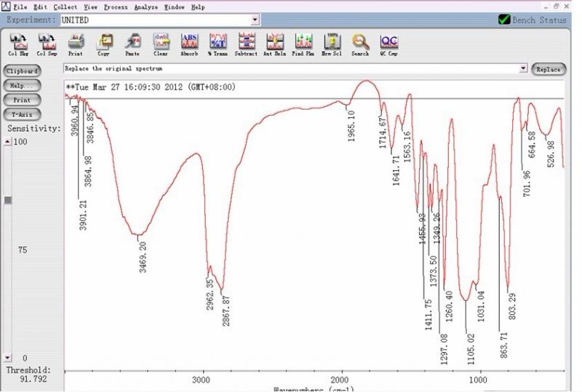The image size is (582, 392).
Task: Click the threshold value 91.792
Action: [x=33, y=379]
